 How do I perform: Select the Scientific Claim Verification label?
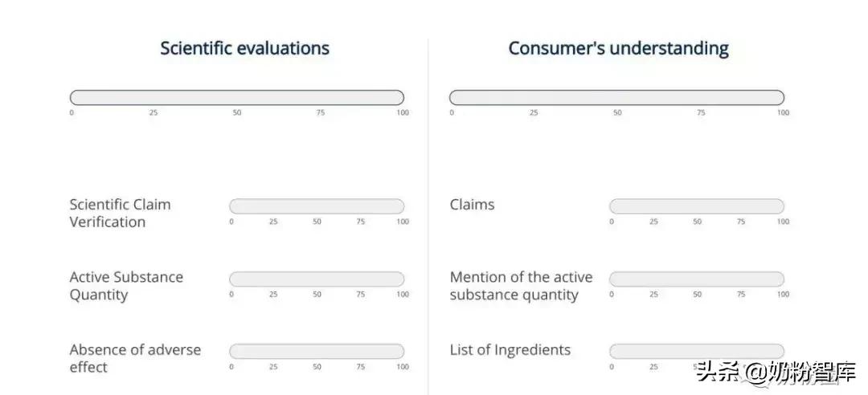tap(120, 213)
